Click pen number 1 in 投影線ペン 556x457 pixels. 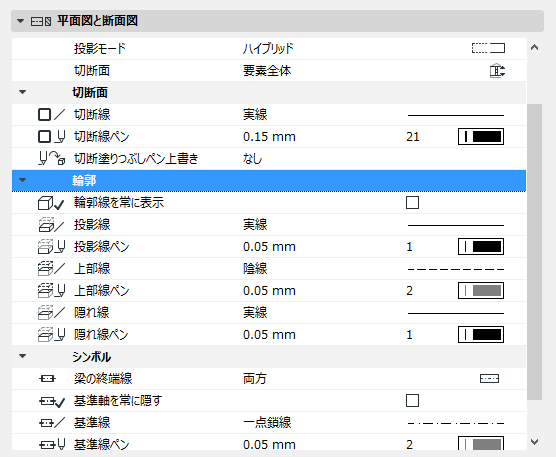(x=410, y=247)
